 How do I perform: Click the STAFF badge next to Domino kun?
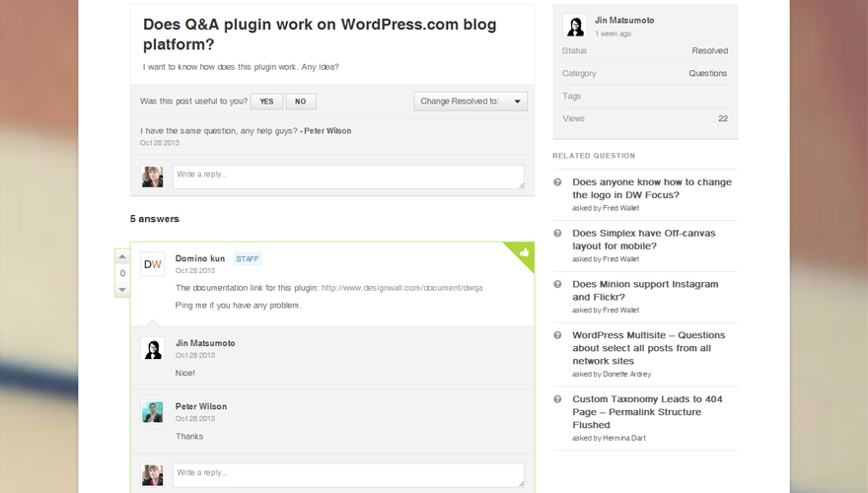[248, 259]
